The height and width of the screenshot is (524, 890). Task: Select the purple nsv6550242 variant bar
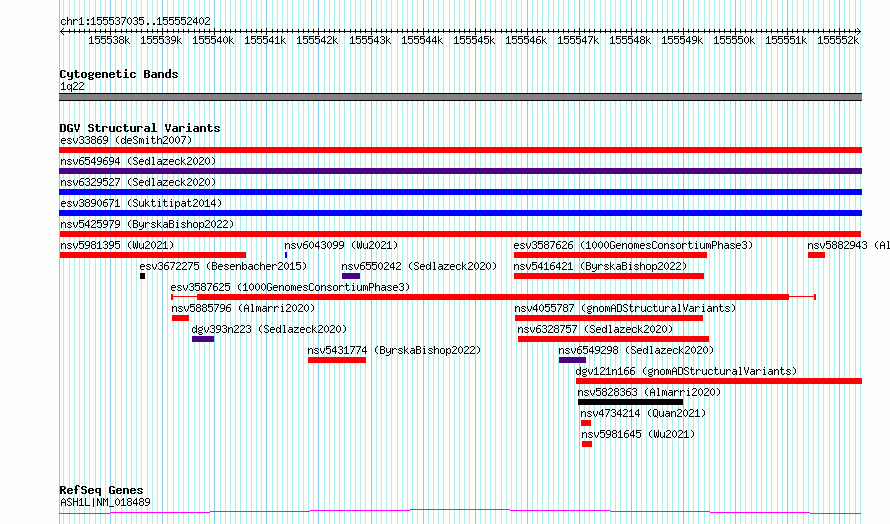pyautogui.click(x=351, y=276)
